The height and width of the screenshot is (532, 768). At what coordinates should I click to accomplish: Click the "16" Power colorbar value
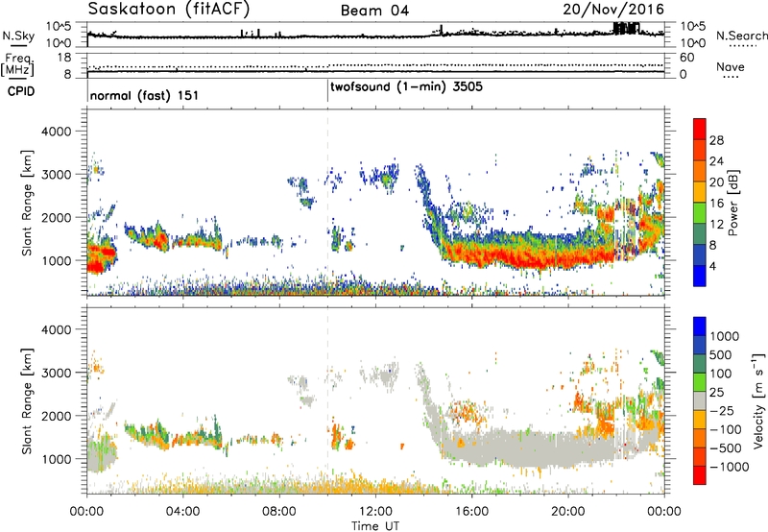(716, 204)
